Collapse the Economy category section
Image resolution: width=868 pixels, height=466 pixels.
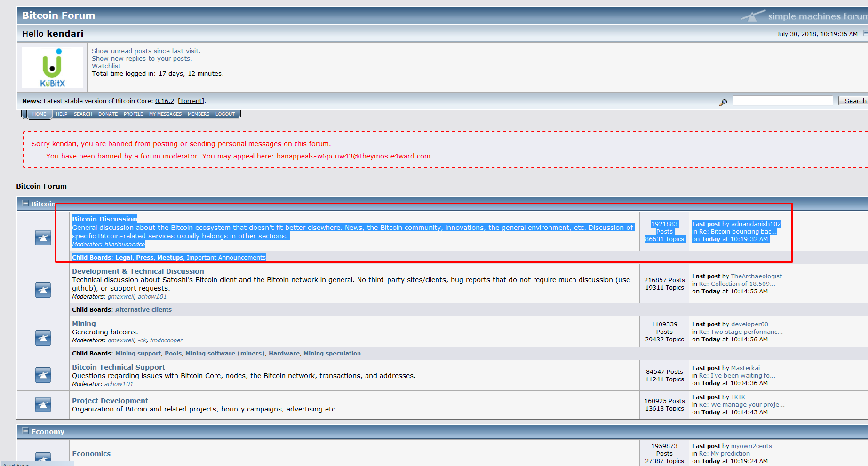(x=25, y=431)
